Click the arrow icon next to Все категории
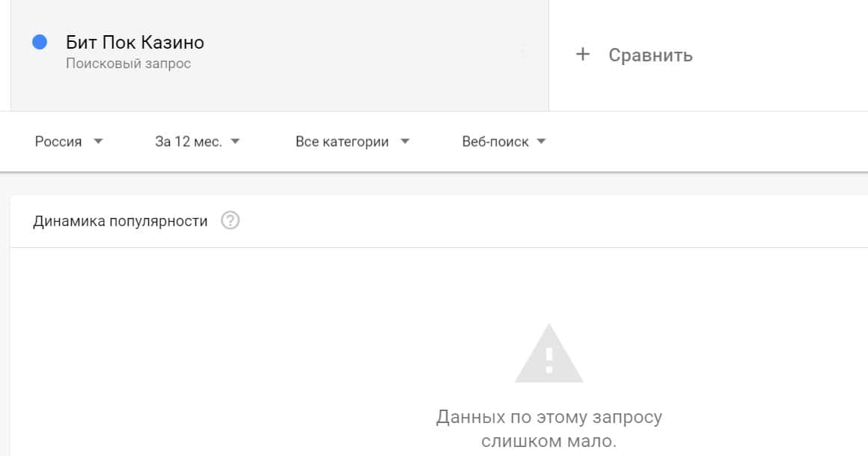The height and width of the screenshot is (456, 868). (x=405, y=142)
